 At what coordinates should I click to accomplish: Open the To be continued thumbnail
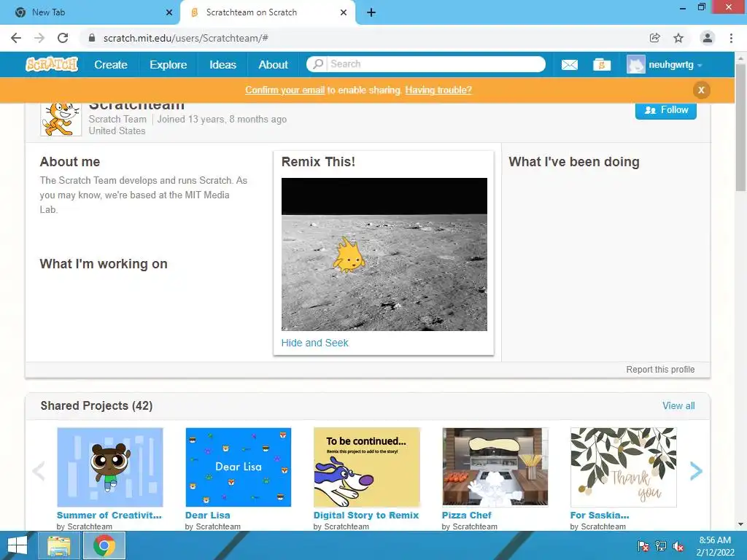click(367, 467)
